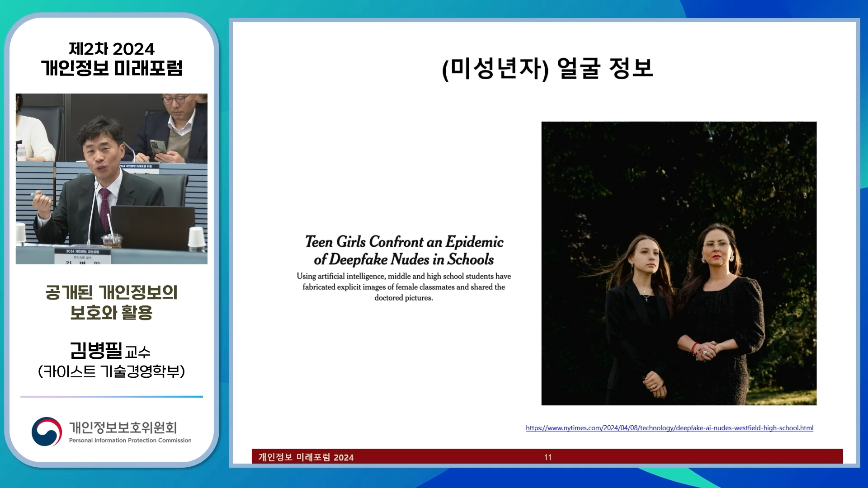The width and height of the screenshot is (868, 488).
Task: Click the '개인정보보호위원회' organization name
Action: click(123, 427)
